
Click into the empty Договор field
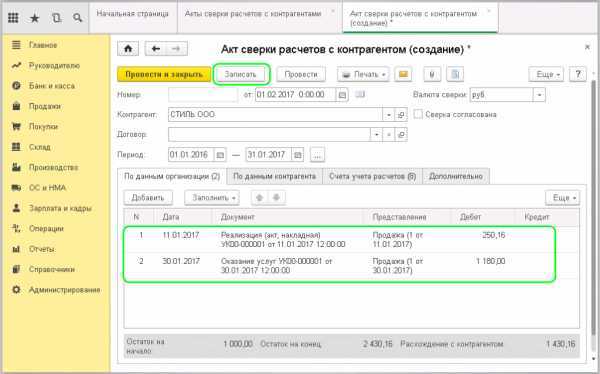click(x=269, y=135)
